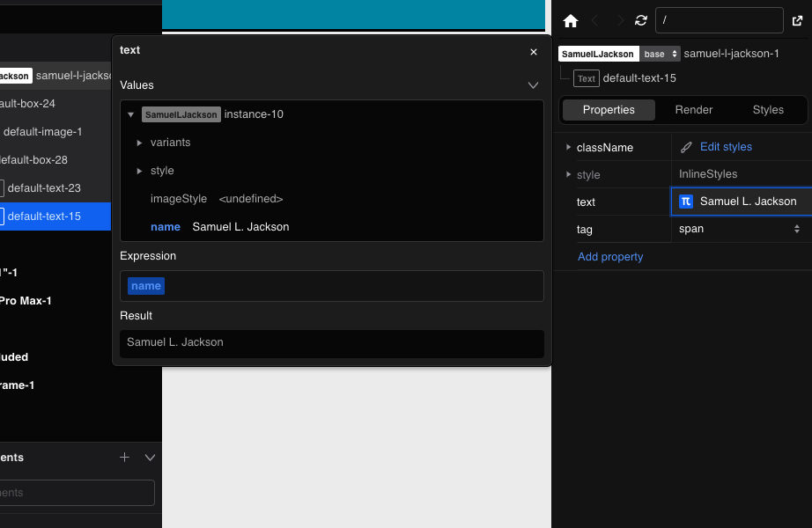812x528 pixels.
Task: Open the tag span dropdown
Action: pos(741,229)
